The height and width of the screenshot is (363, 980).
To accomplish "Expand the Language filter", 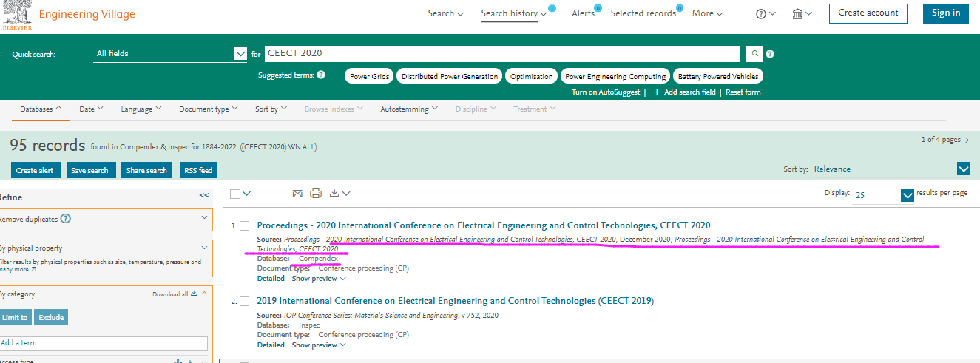I will [x=141, y=109].
